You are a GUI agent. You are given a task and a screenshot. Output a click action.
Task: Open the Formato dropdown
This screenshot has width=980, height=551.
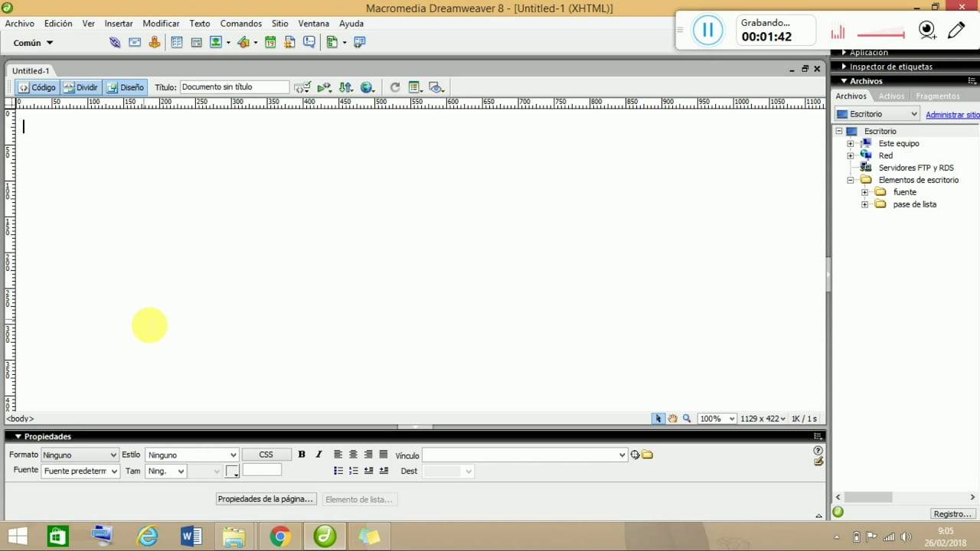(x=80, y=455)
